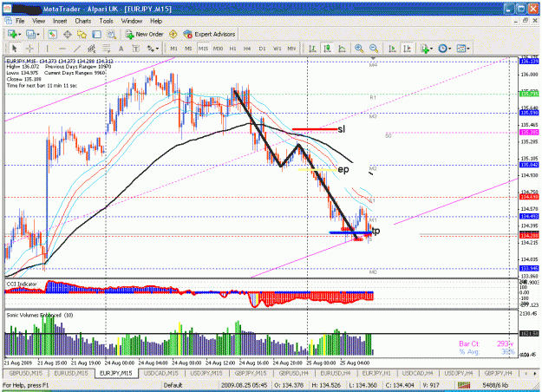Switch to the W1 timeframe
Image resolution: width=542 pixels, height=392 pixels.
[278, 49]
